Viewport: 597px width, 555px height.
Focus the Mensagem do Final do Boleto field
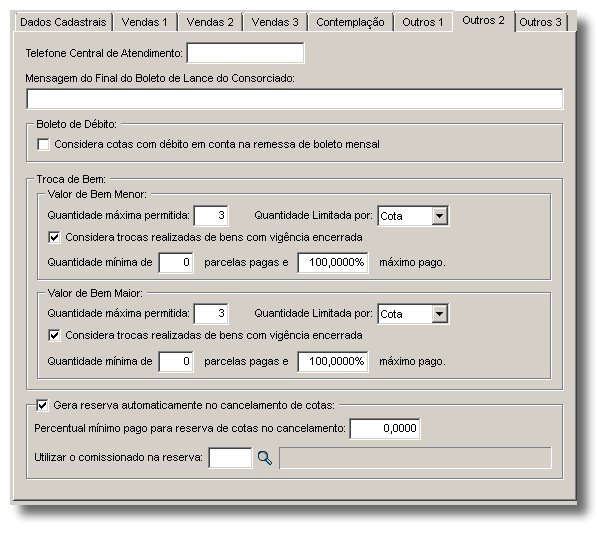[x=294, y=99]
